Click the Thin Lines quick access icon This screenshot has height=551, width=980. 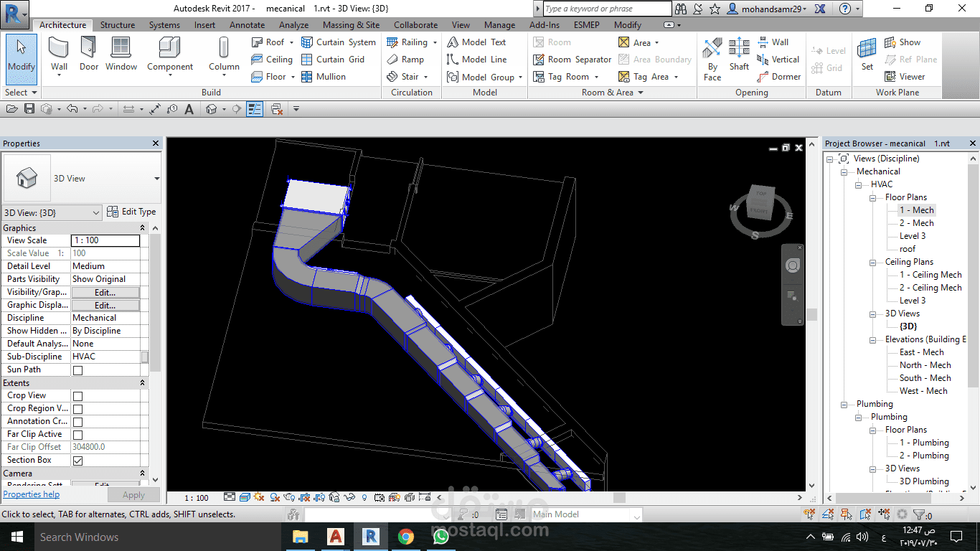(255, 109)
